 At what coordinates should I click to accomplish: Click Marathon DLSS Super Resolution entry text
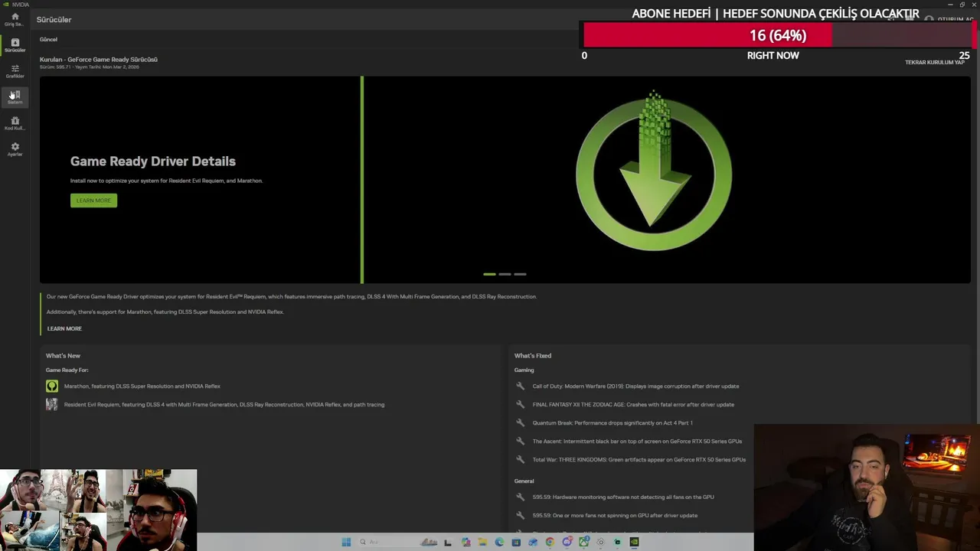click(x=142, y=386)
